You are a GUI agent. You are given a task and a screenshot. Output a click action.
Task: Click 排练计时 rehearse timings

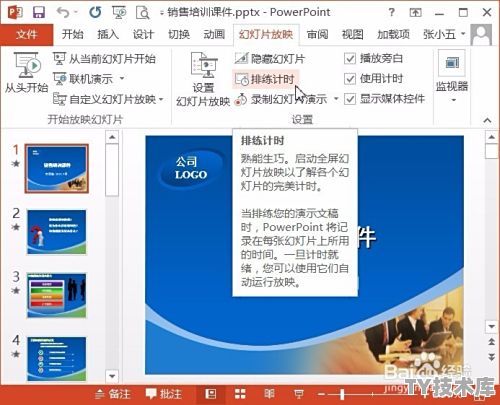coord(265,79)
